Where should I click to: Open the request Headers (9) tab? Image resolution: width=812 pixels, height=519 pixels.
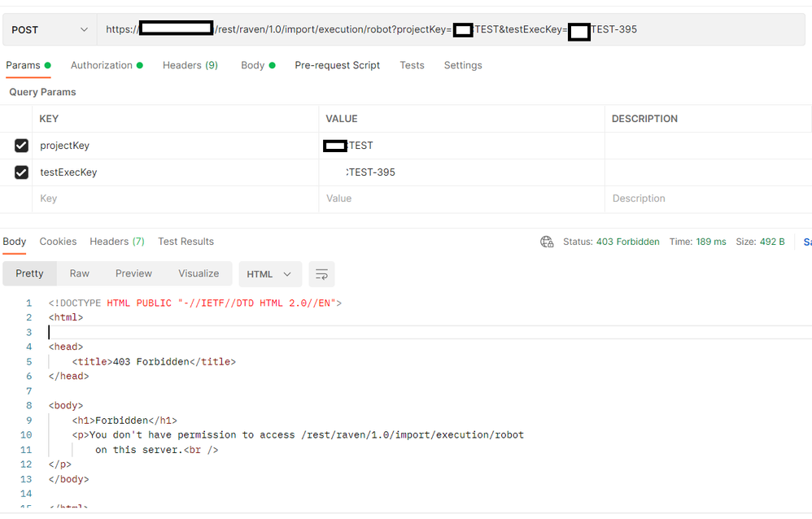[190, 65]
